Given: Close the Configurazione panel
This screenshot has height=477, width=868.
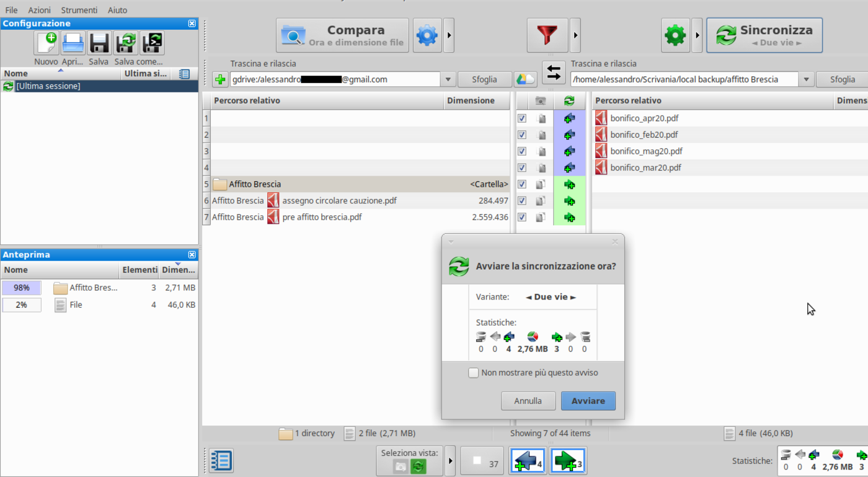Looking at the screenshot, I should tap(192, 24).
